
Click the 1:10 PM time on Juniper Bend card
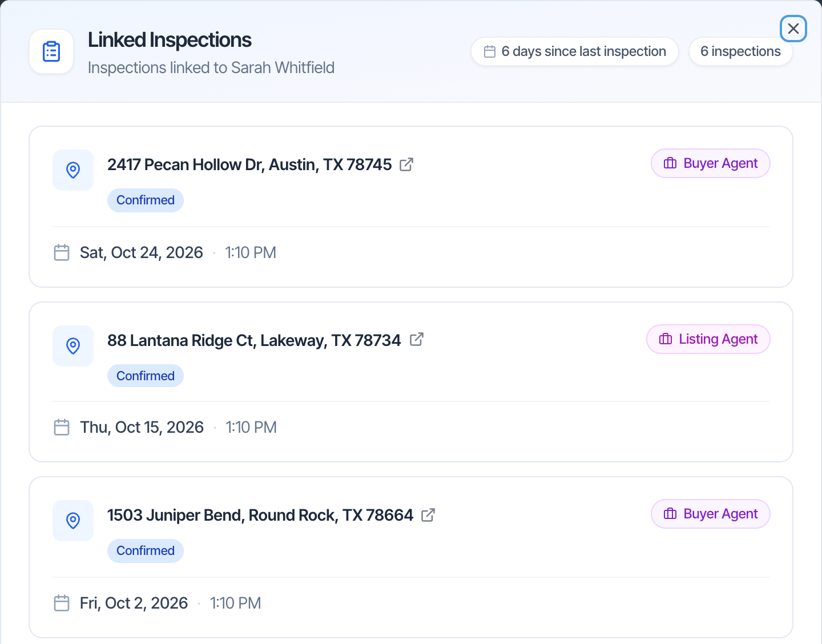(236, 603)
